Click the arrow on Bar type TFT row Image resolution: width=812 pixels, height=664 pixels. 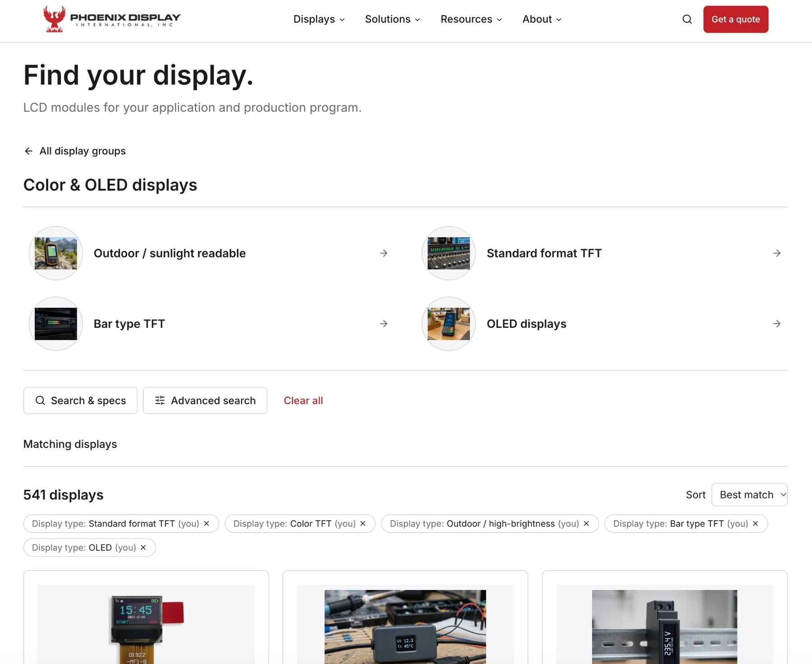point(383,324)
